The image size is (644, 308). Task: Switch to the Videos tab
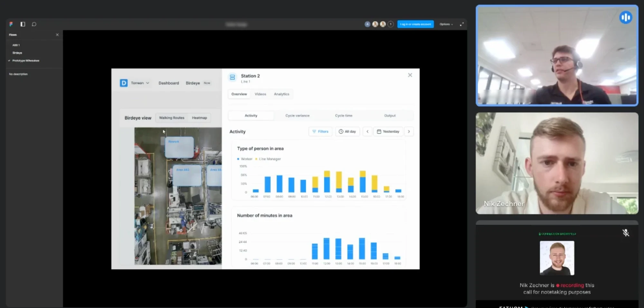point(260,94)
